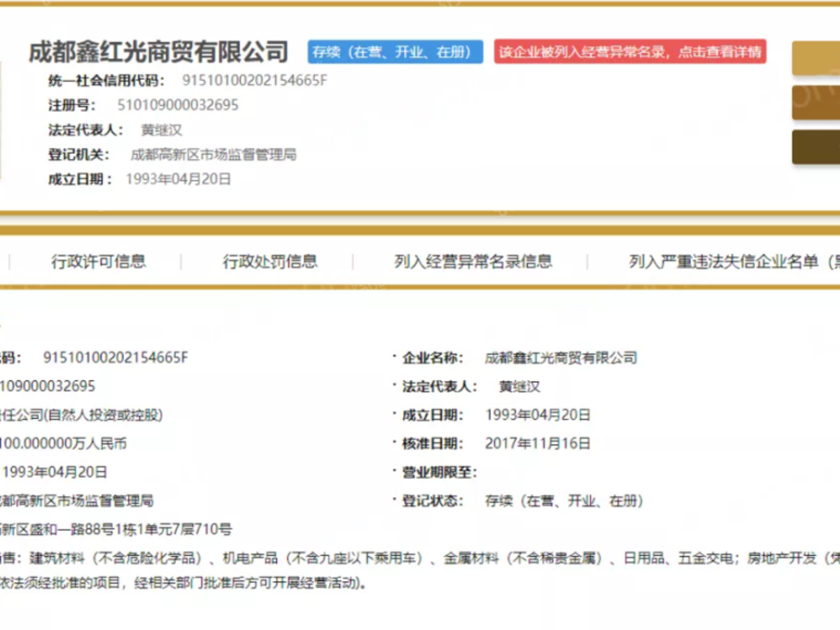Click the dark brown button at right edge
The height and width of the screenshot is (630, 840).
click(816, 147)
